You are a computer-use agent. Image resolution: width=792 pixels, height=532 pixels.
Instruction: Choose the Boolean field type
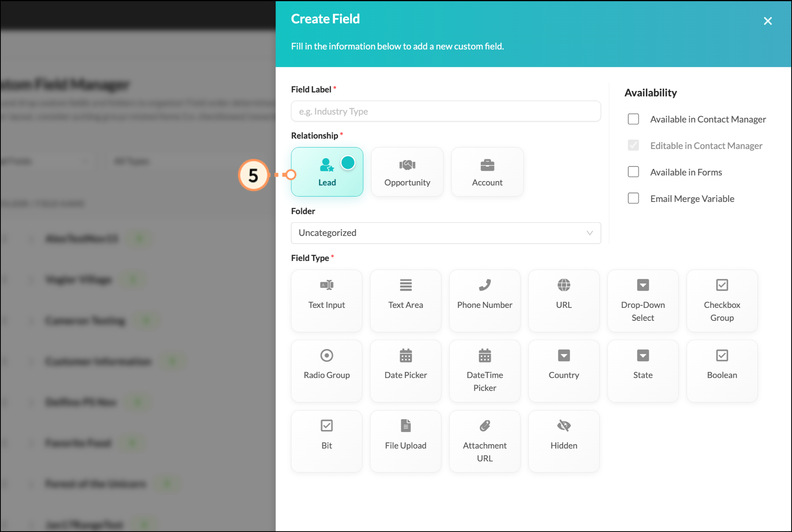pyautogui.click(x=722, y=371)
